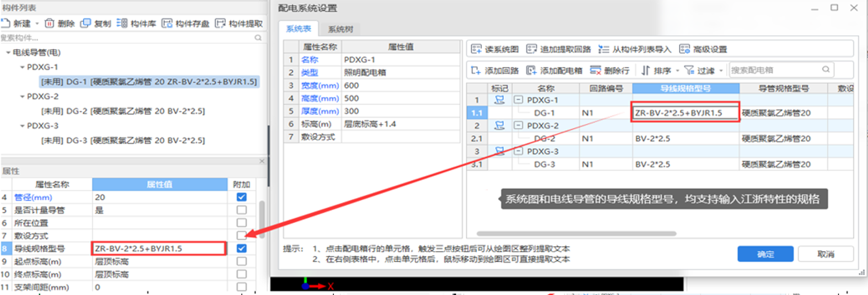Switch to the 系统树 tab
This screenshot has height=295, width=868.
pos(340,29)
